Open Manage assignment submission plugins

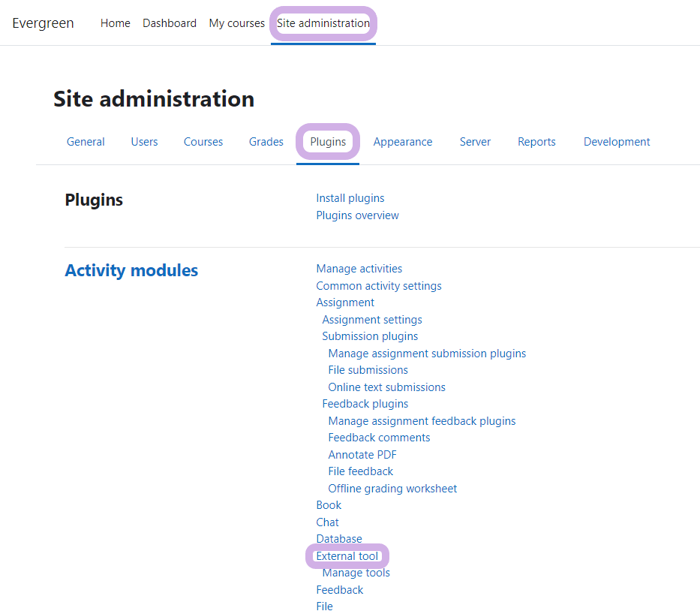coord(427,354)
